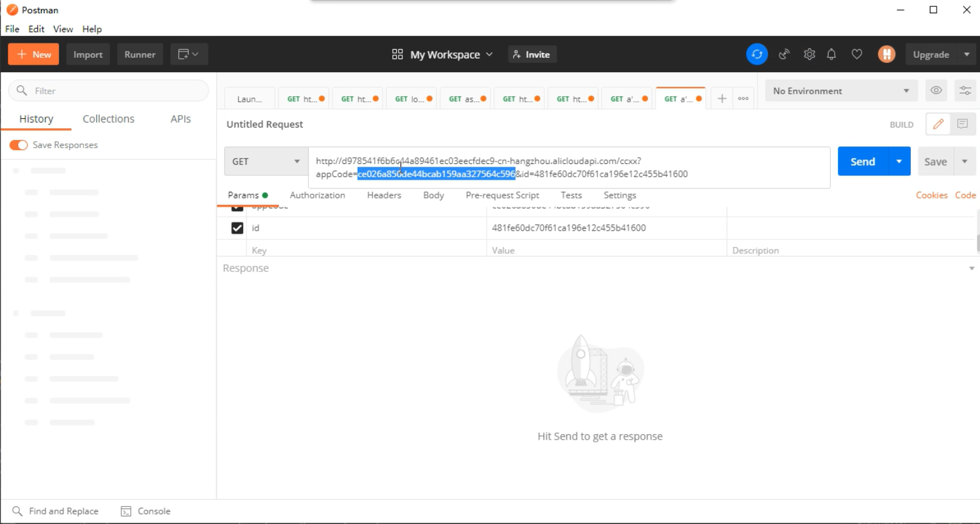Open the Runner
This screenshot has height=524, width=980.
pos(140,55)
